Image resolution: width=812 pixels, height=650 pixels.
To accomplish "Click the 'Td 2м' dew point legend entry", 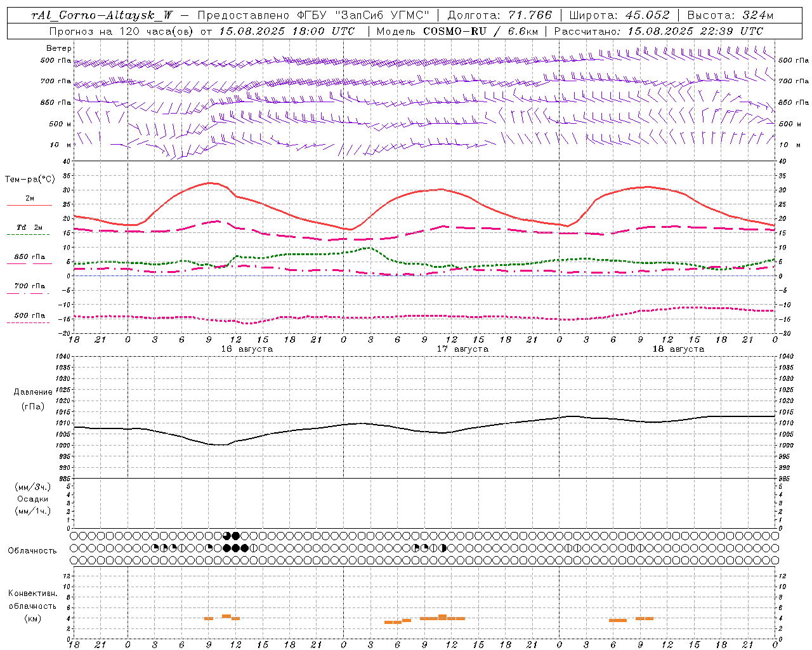I will point(30,227).
